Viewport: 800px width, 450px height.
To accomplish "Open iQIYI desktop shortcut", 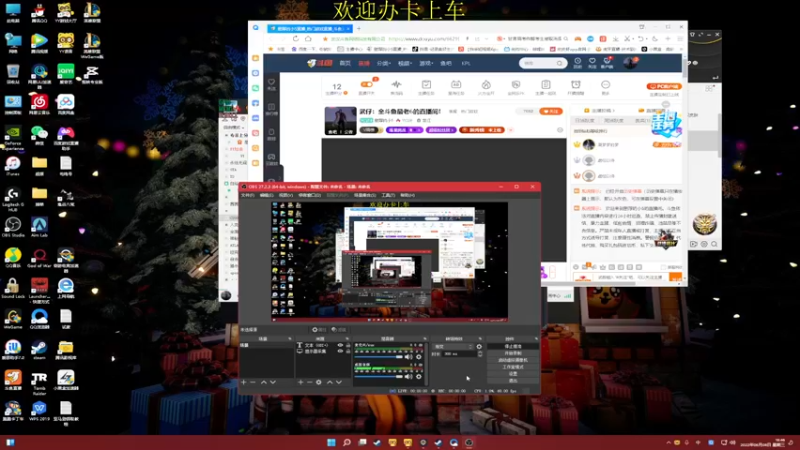I will (x=66, y=74).
